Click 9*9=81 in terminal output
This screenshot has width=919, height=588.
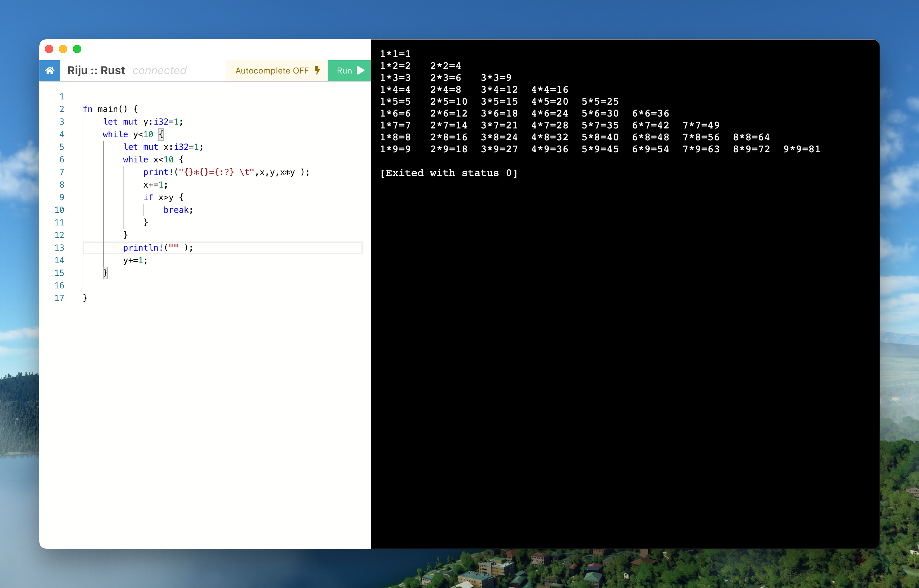[801, 149]
